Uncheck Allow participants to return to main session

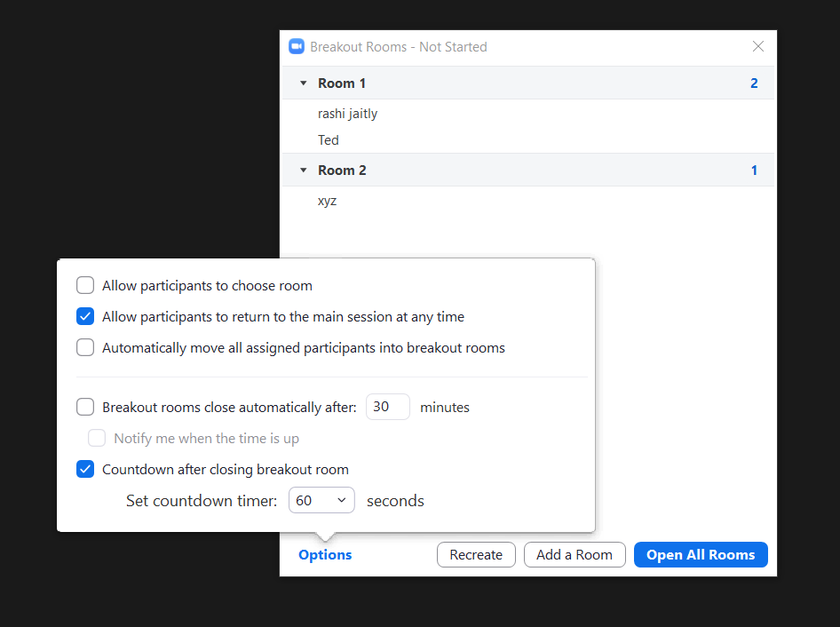(x=85, y=316)
